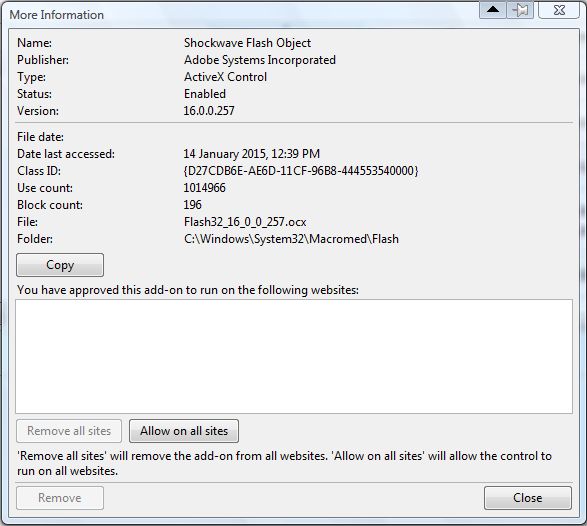Screen dimensions: 587x526
Task: Copy the add-on information
Action: pos(60,265)
